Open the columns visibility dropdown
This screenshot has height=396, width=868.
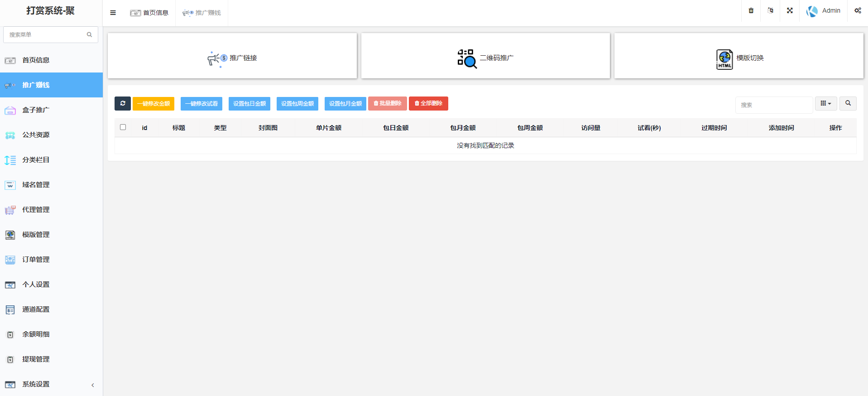click(x=825, y=103)
